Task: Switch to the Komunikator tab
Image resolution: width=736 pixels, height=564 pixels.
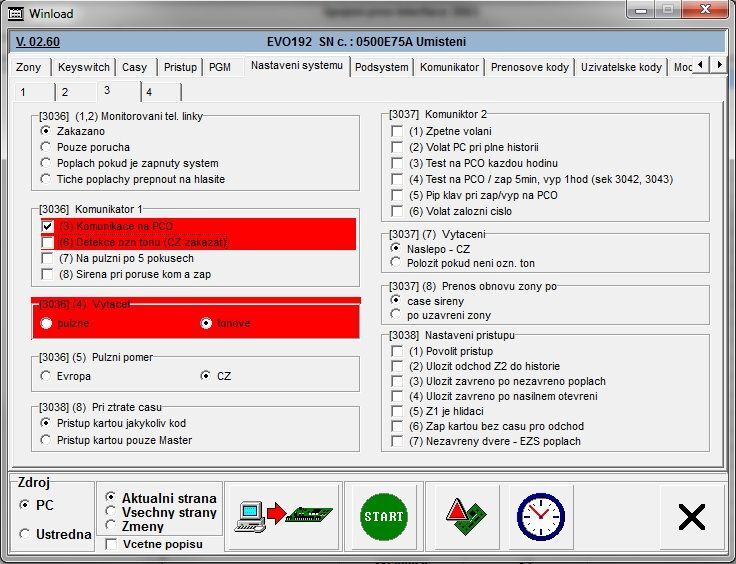Action: [x=450, y=67]
